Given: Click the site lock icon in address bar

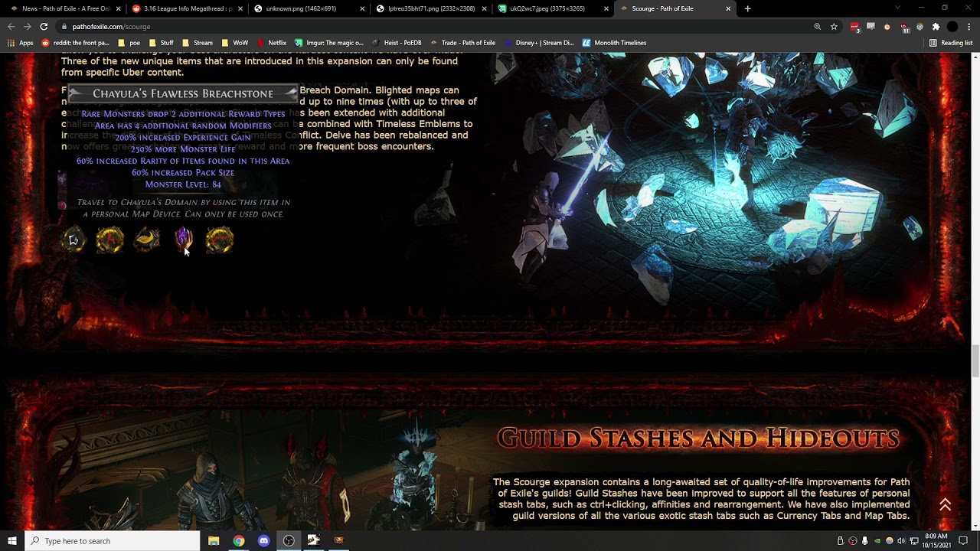Looking at the screenshot, I should tap(65, 27).
